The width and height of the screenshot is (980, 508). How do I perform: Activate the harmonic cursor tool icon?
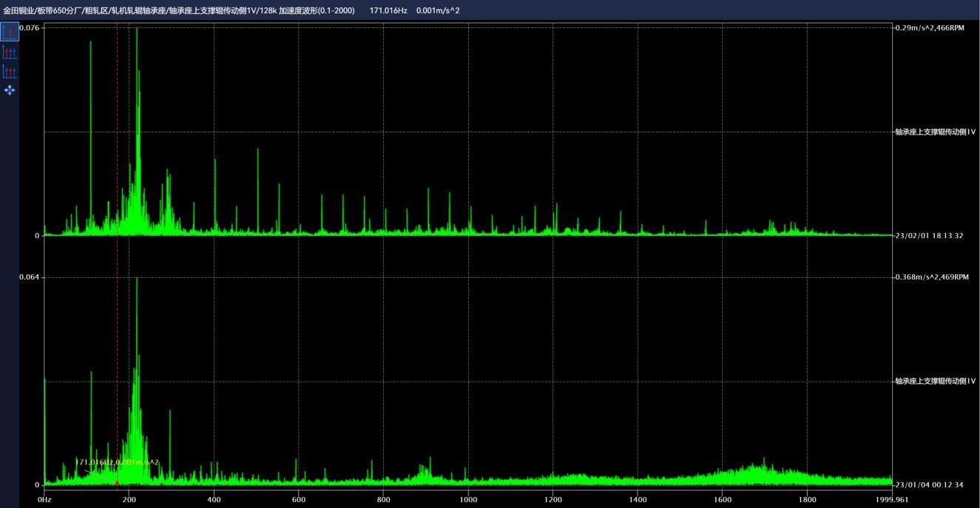10,52
